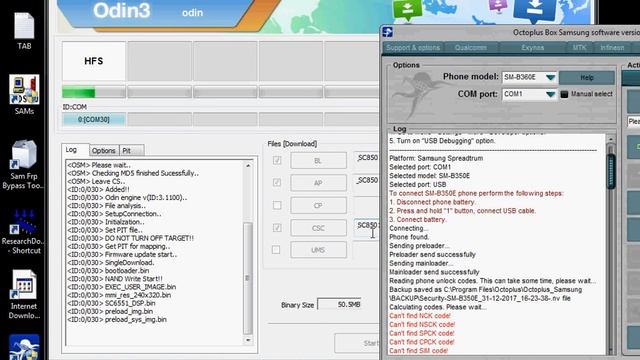The image size is (640, 360).
Task: Click the CP file button in Odin
Action: click(x=318, y=205)
